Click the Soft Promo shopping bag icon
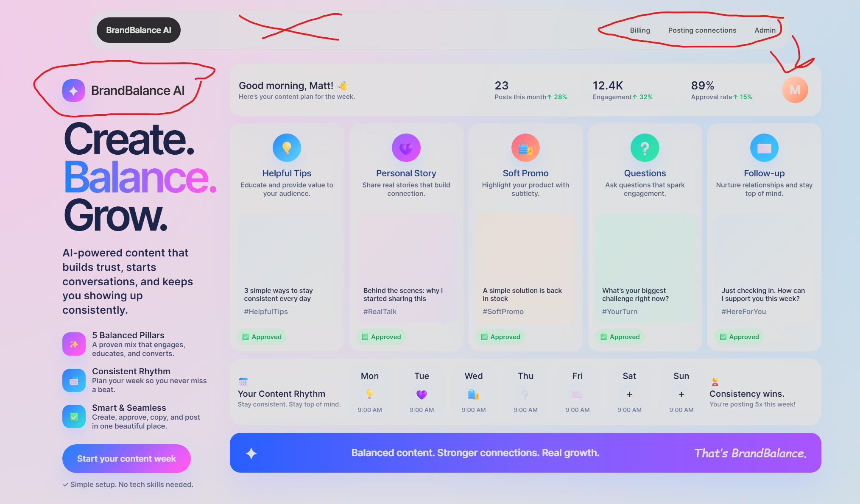The image size is (860, 504). [x=525, y=148]
